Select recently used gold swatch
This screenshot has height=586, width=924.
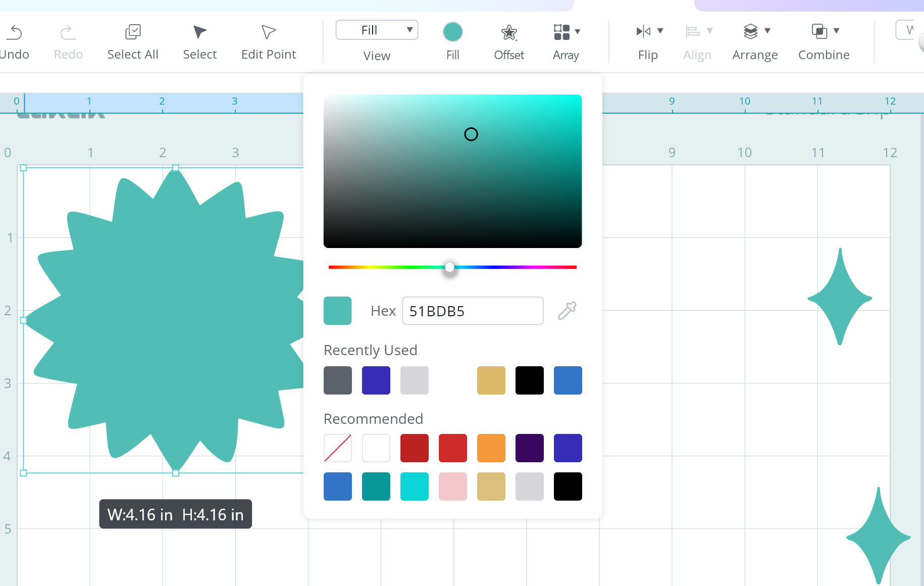491,380
